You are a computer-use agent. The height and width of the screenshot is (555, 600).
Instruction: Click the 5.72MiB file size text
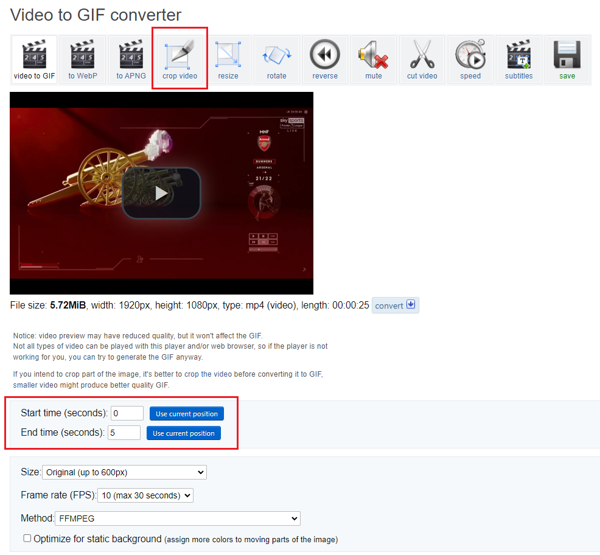[68, 305]
